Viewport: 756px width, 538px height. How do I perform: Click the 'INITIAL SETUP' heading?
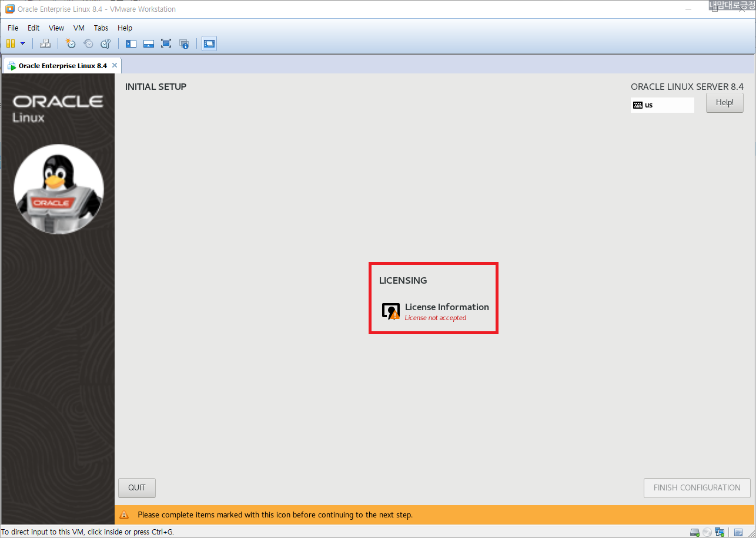pos(156,87)
